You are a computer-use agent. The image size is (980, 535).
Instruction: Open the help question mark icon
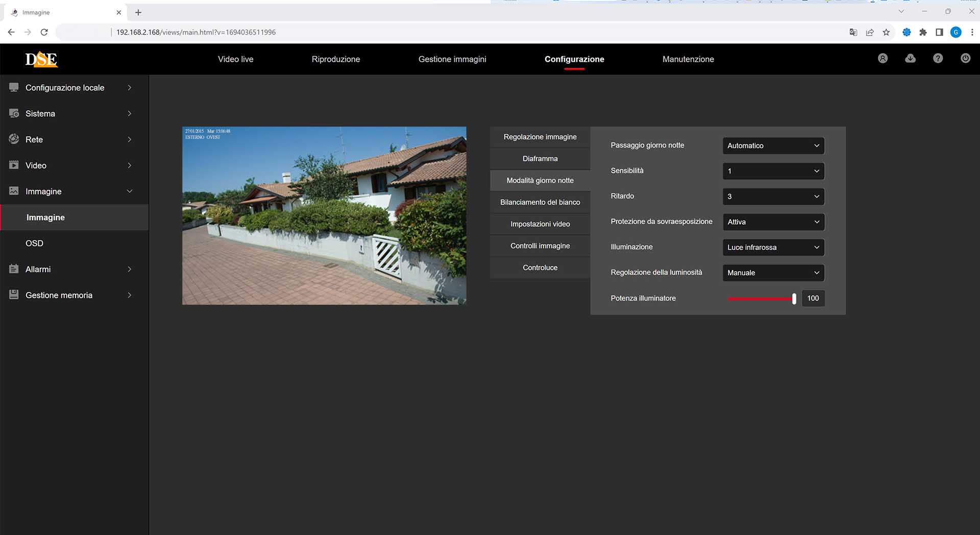click(x=938, y=59)
